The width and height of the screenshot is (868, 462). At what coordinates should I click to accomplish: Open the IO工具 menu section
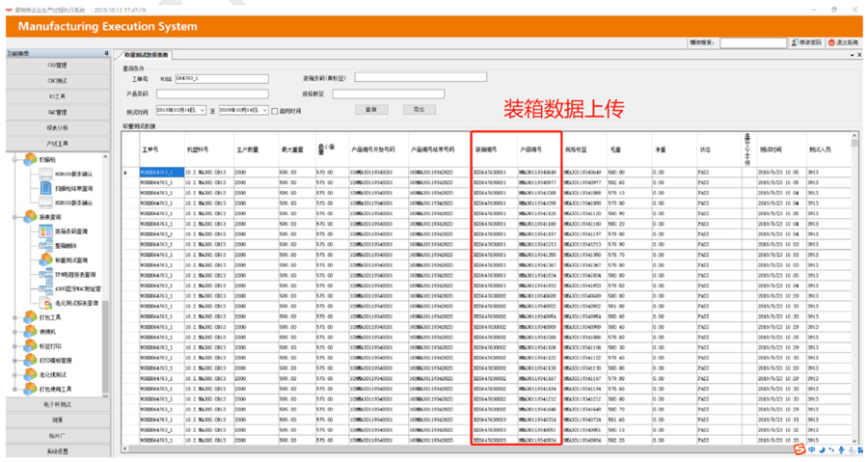pyautogui.click(x=58, y=96)
